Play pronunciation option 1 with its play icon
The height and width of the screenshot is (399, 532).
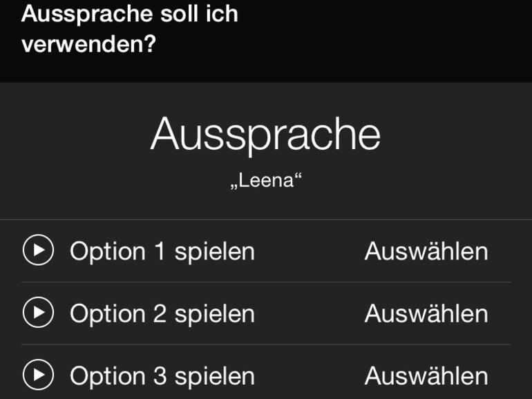point(38,251)
